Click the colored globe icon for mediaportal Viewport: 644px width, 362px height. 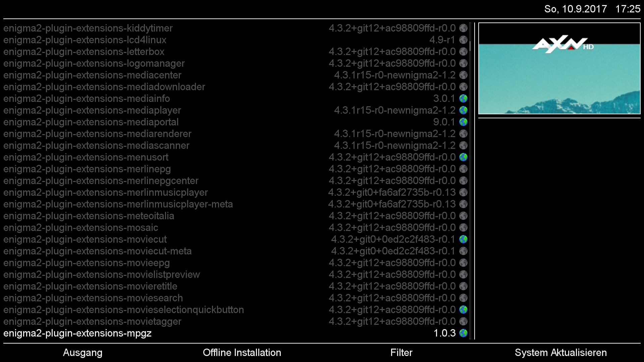click(x=463, y=122)
